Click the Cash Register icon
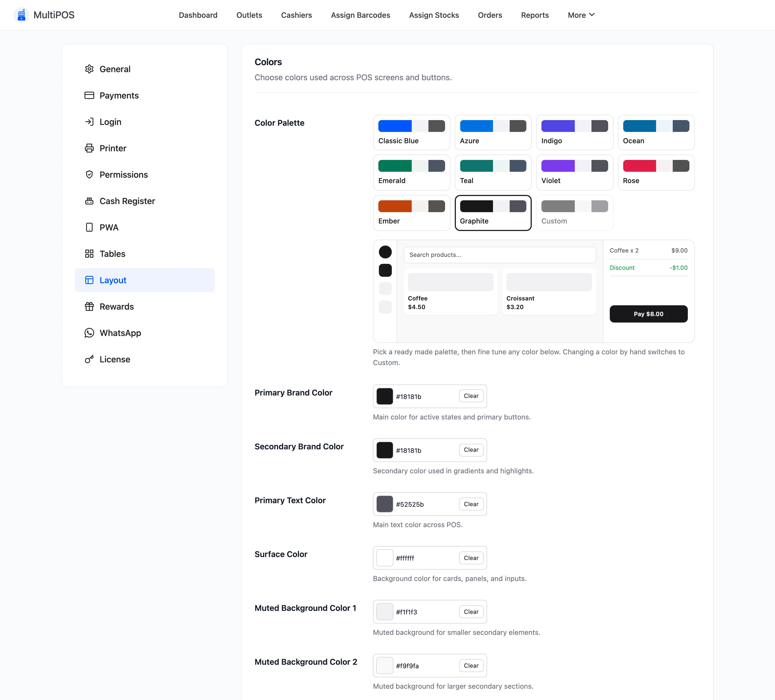775x700 pixels. click(89, 201)
